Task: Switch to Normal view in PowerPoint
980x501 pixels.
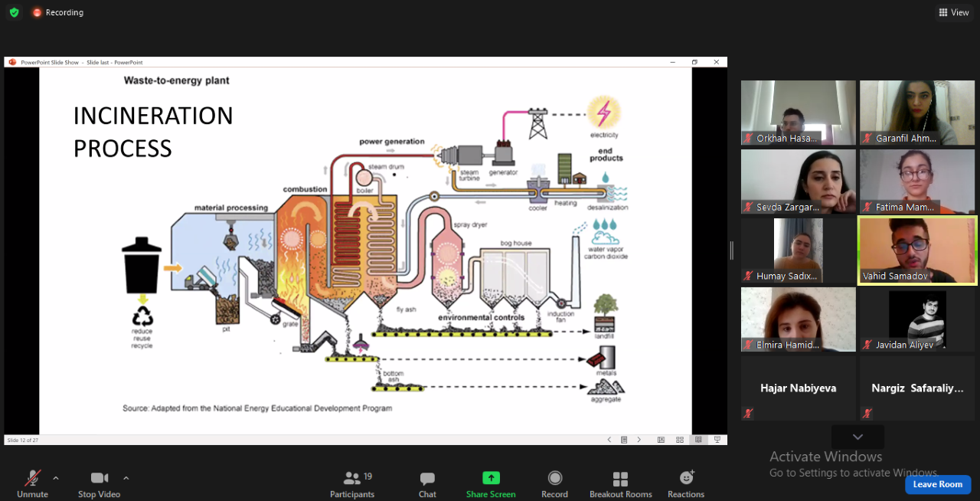Action: click(661, 440)
